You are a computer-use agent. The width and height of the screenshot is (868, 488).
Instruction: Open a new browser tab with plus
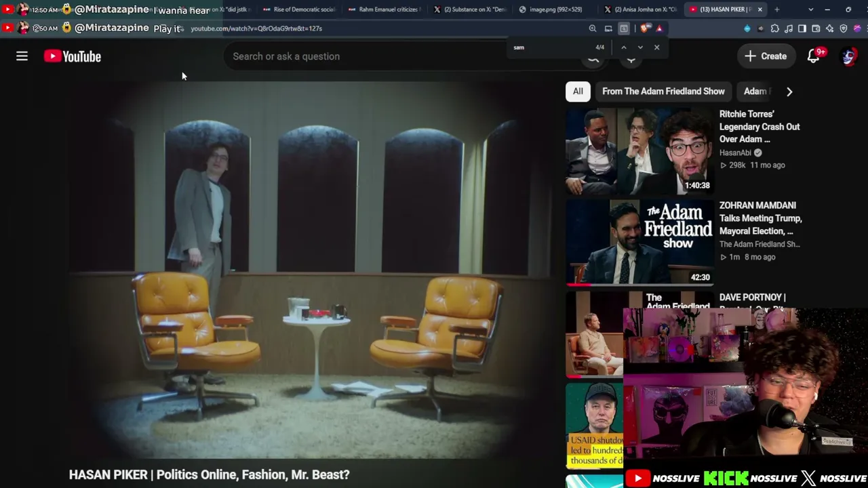[x=776, y=9]
